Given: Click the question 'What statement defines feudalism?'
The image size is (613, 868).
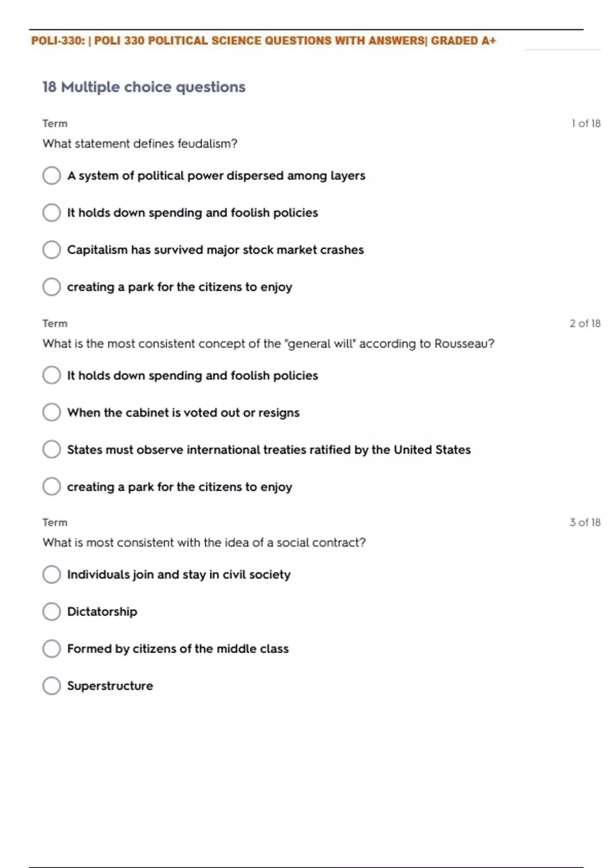Looking at the screenshot, I should [x=140, y=144].
